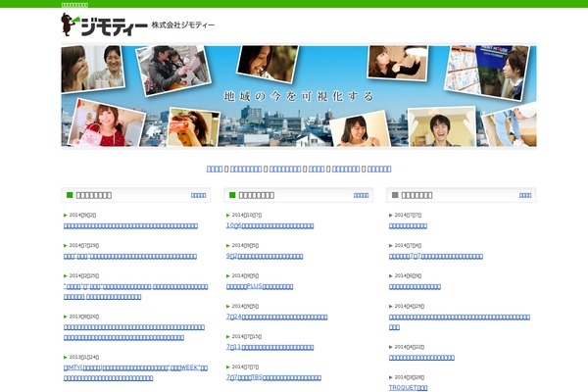This screenshot has height=392, width=588.
Task: Open the link starting with '7' and '24'
Action: click(276, 317)
